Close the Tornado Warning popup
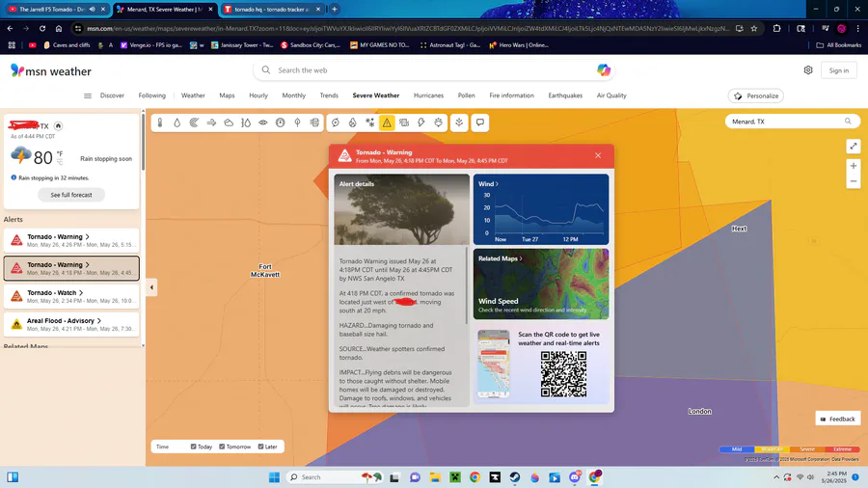 (598, 155)
